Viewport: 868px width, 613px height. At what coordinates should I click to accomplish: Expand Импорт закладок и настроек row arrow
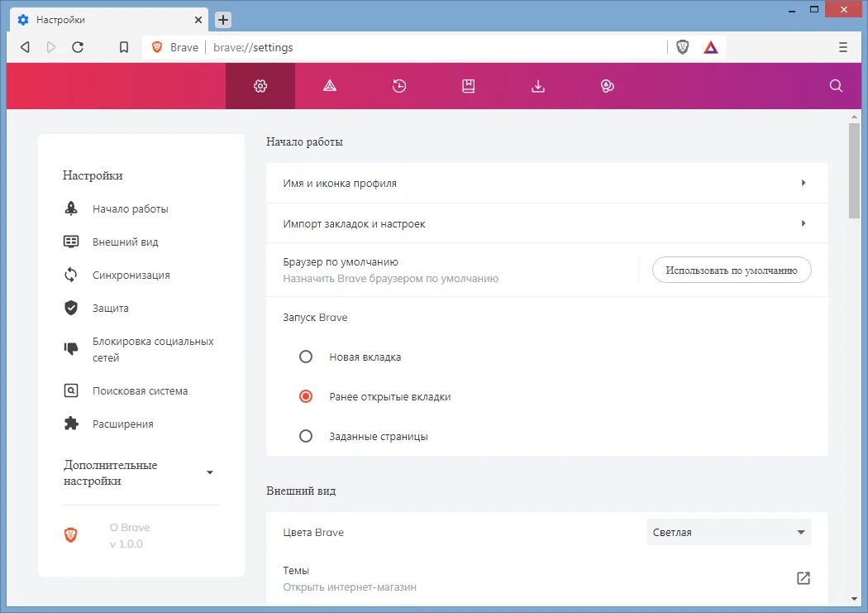tap(804, 223)
